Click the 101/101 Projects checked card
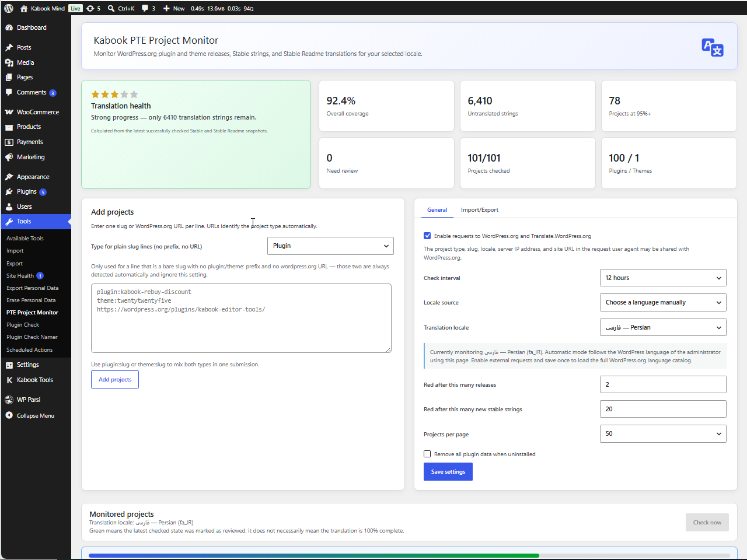Image resolution: width=747 pixels, height=560 pixels. [528, 163]
